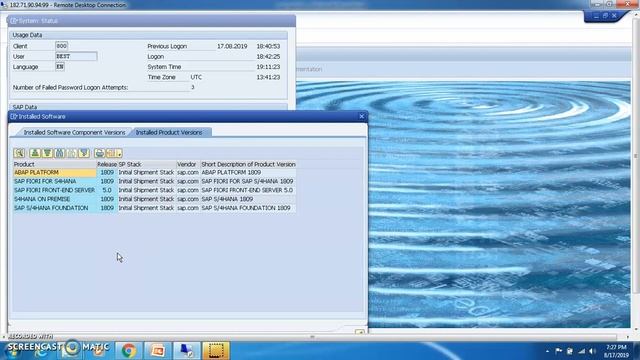The width and height of the screenshot is (640, 360).
Task: Click the User field in System Status
Action: tap(76, 56)
